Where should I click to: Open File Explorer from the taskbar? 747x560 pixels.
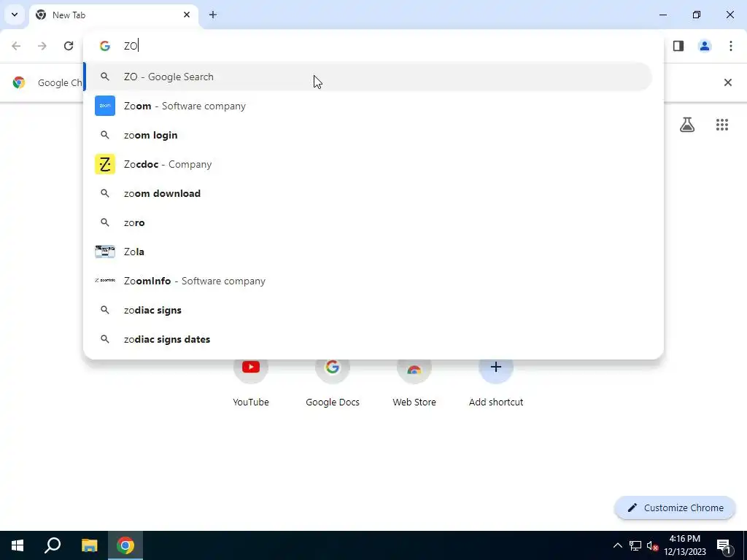89,545
